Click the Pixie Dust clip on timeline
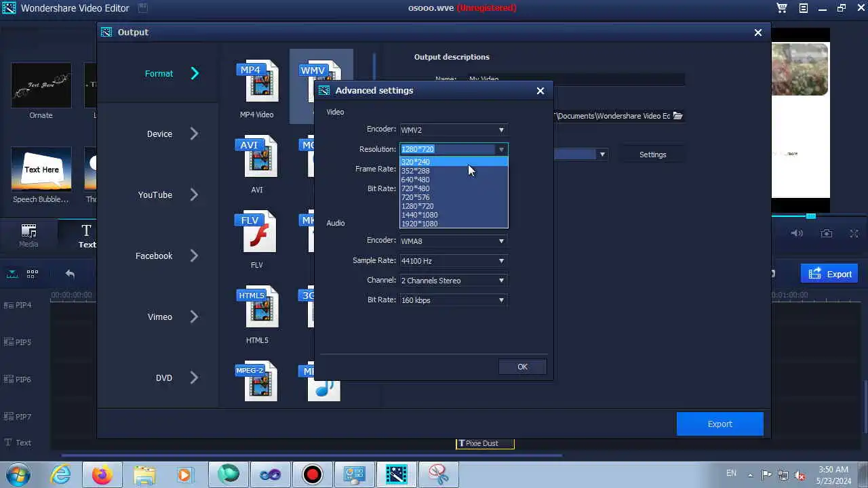 [x=485, y=443]
